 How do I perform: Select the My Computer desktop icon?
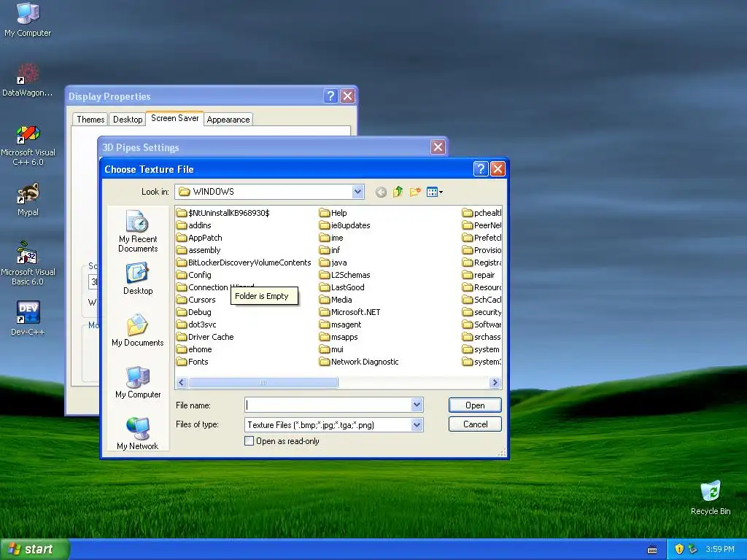pos(28,20)
